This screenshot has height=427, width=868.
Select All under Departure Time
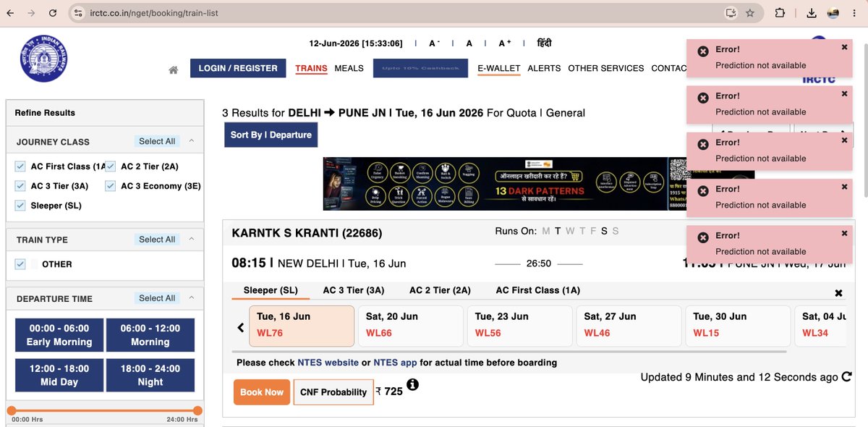pyautogui.click(x=157, y=297)
